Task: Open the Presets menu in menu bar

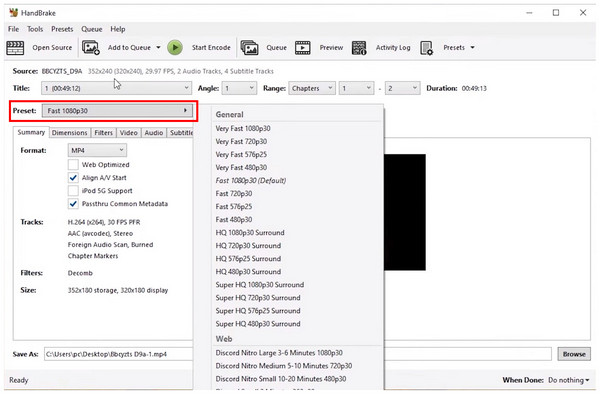Action: click(62, 29)
